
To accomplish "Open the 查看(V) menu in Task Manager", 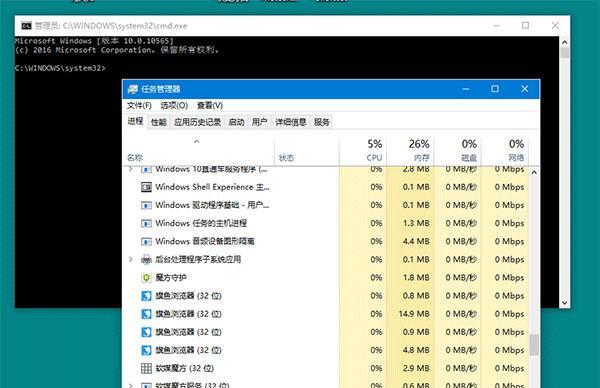I will pyautogui.click(x=210, y=105).
